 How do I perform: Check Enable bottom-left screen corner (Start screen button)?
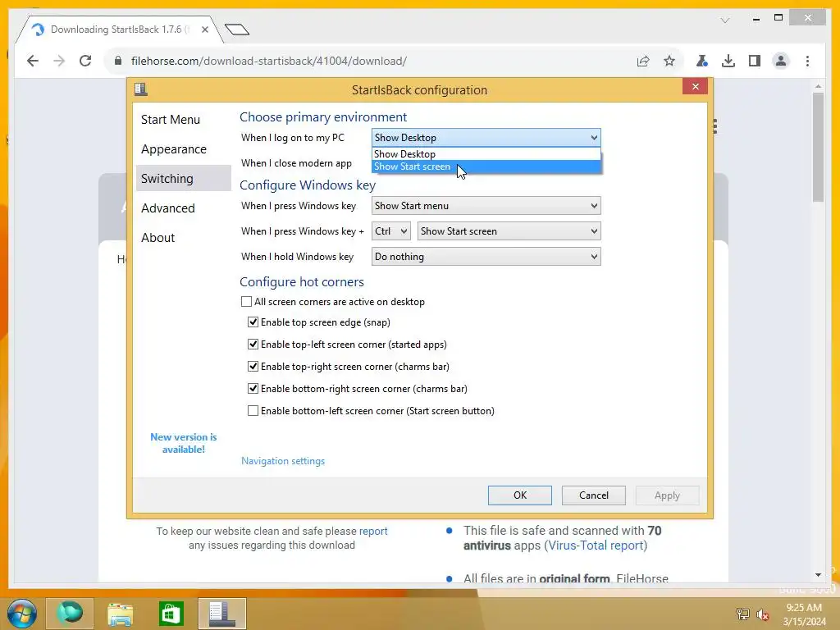253,411
